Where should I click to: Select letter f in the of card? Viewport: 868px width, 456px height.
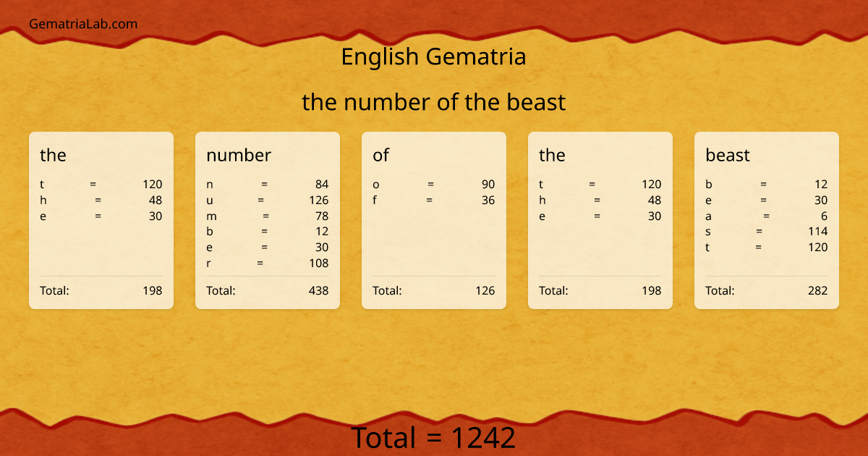tap(375, 200)
